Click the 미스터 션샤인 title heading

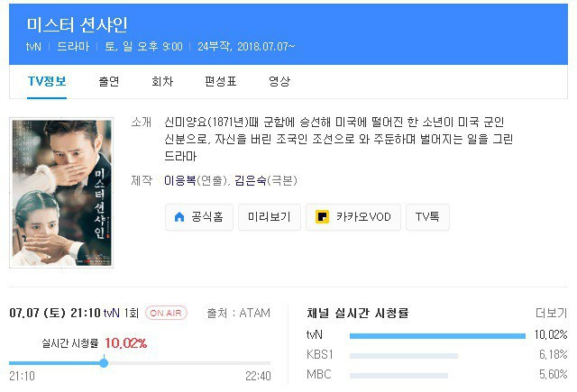coord(78,22)
